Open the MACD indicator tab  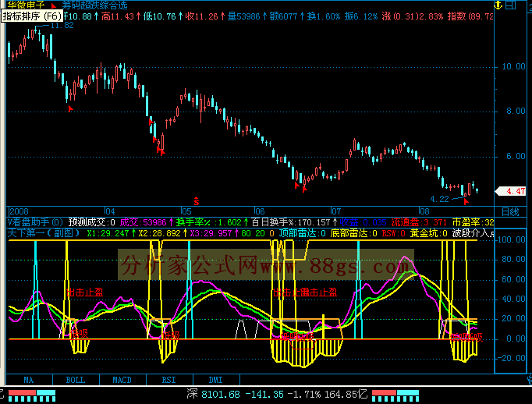(122, 380)
